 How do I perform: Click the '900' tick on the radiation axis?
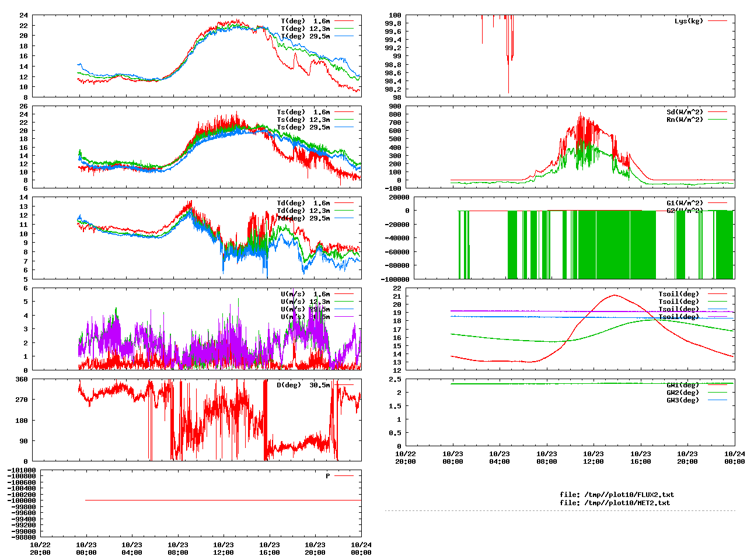[x=395, y=106]
